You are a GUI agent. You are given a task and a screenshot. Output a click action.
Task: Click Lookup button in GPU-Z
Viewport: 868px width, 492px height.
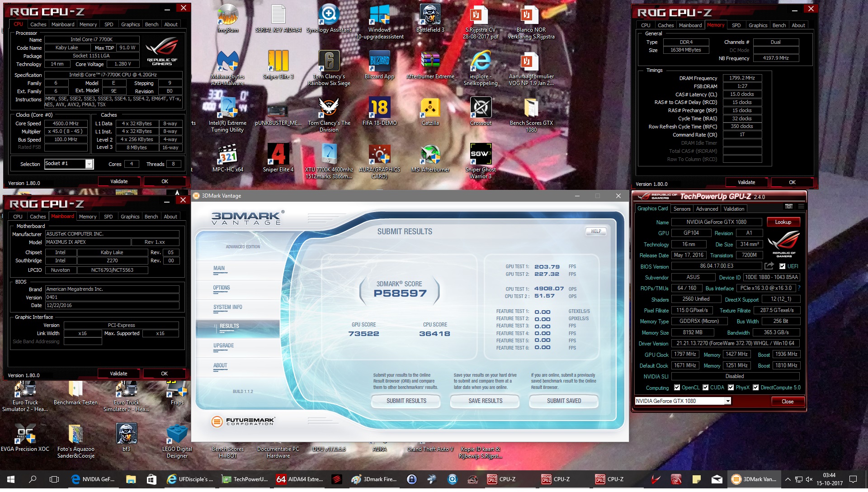coord(783,222)
